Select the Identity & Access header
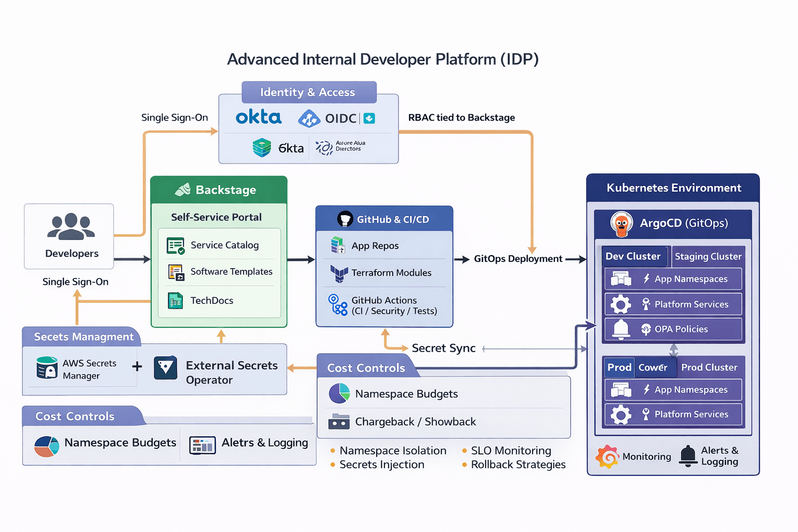The image size is (798, 532). pyautogui.click(x=308, y=92)
